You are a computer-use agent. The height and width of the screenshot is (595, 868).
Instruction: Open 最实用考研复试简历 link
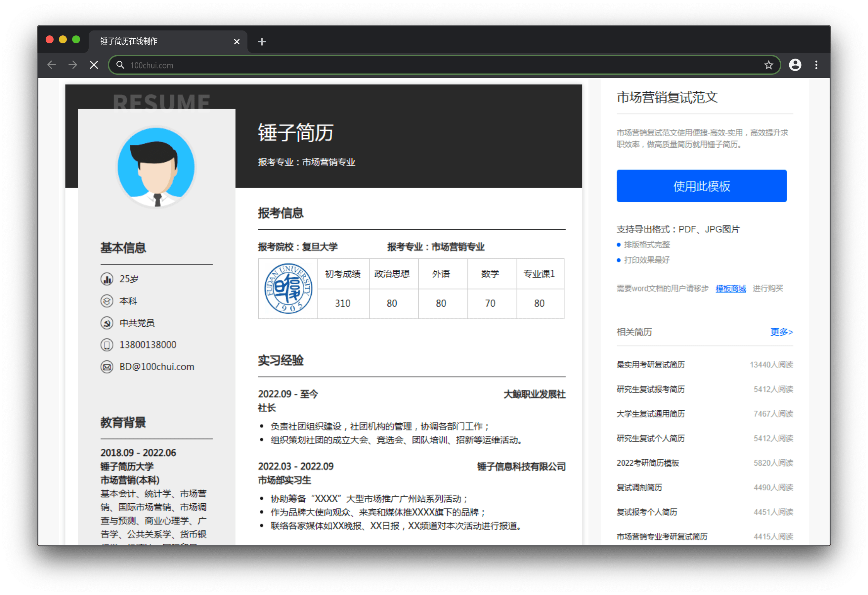click(650, 365)
